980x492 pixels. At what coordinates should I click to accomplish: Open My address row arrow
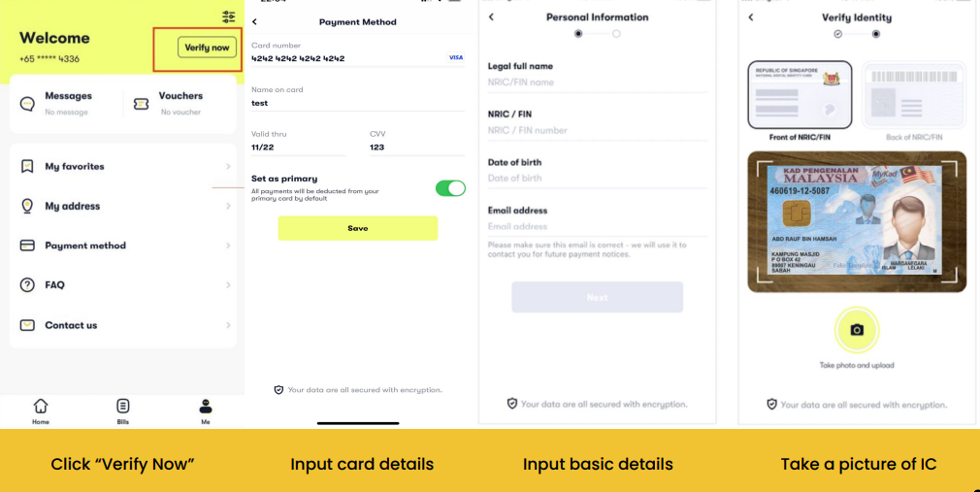tap(228, 207)
